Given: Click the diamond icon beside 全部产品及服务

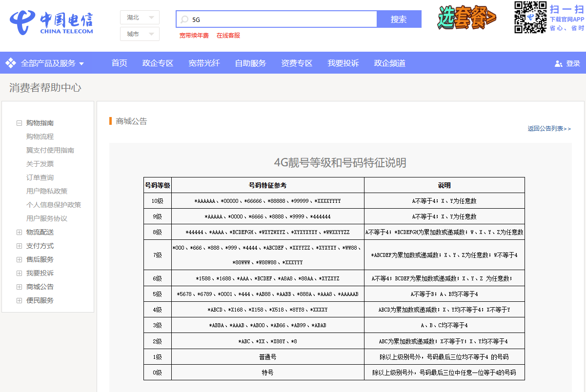Looking at the screenshot, I should (x=11, y=63).
